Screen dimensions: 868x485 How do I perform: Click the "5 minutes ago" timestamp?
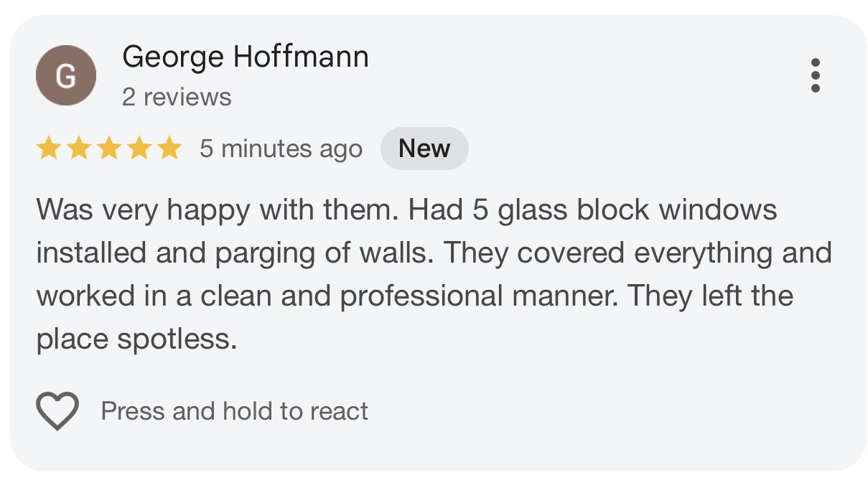(281, 149)
